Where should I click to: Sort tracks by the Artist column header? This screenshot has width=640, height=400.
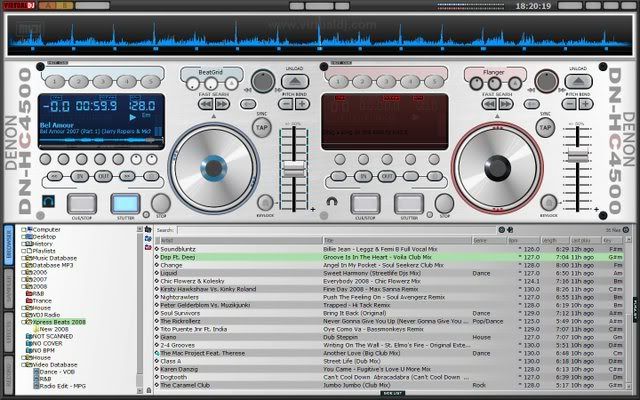(x=239, y=240)
